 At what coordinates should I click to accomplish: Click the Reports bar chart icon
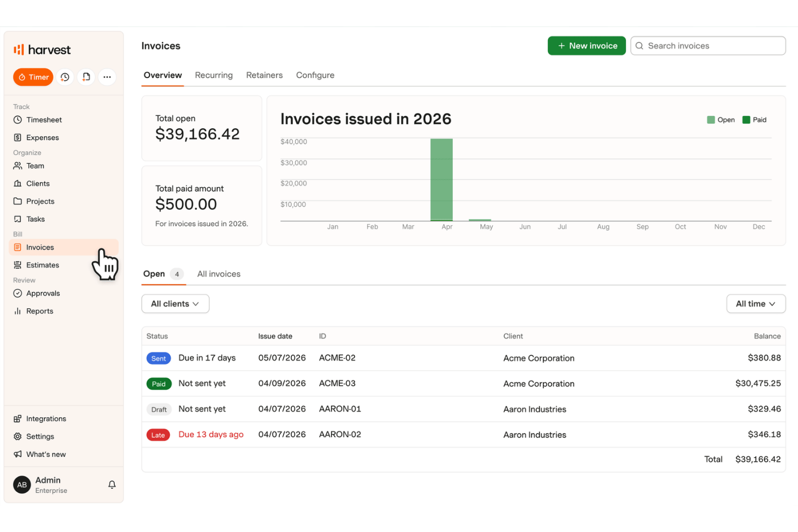(18, 311)
